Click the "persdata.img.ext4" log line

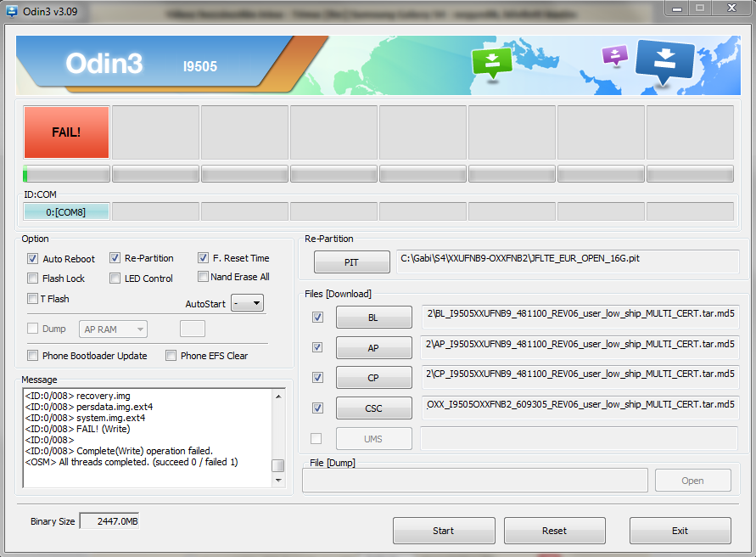pos(89,407)
